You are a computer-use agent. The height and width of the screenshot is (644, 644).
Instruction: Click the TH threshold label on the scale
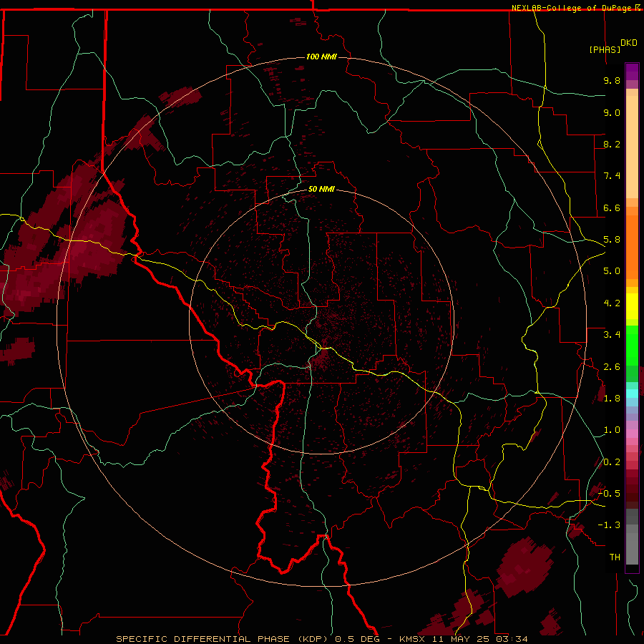coord(615,557)
